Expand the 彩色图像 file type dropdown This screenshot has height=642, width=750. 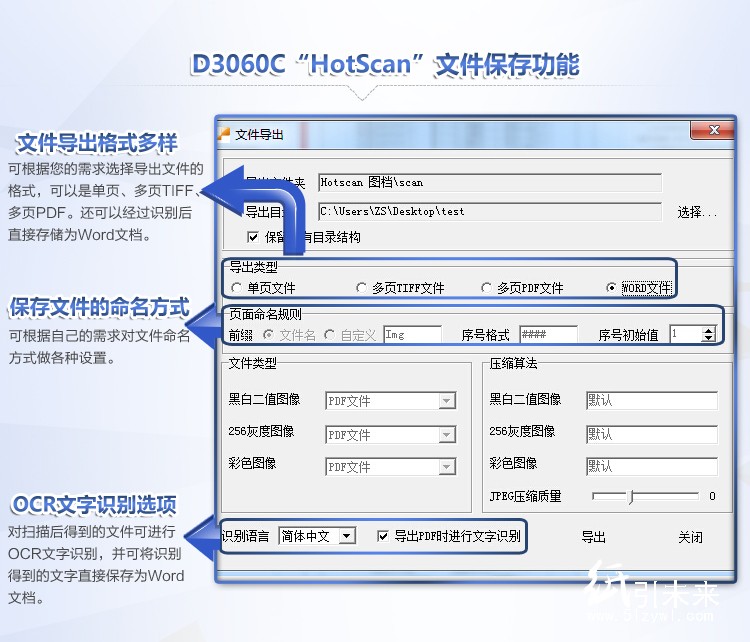point(446,467)
